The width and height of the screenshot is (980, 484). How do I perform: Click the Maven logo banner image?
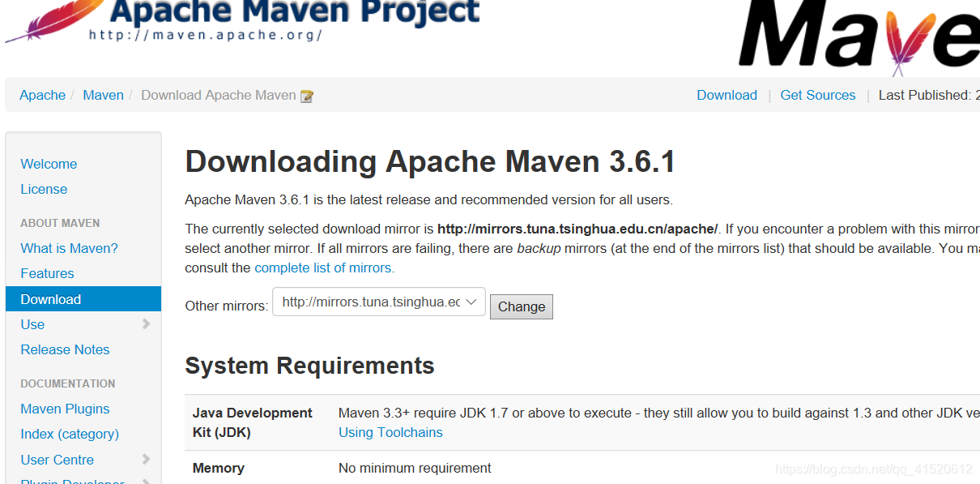point(859,36)
